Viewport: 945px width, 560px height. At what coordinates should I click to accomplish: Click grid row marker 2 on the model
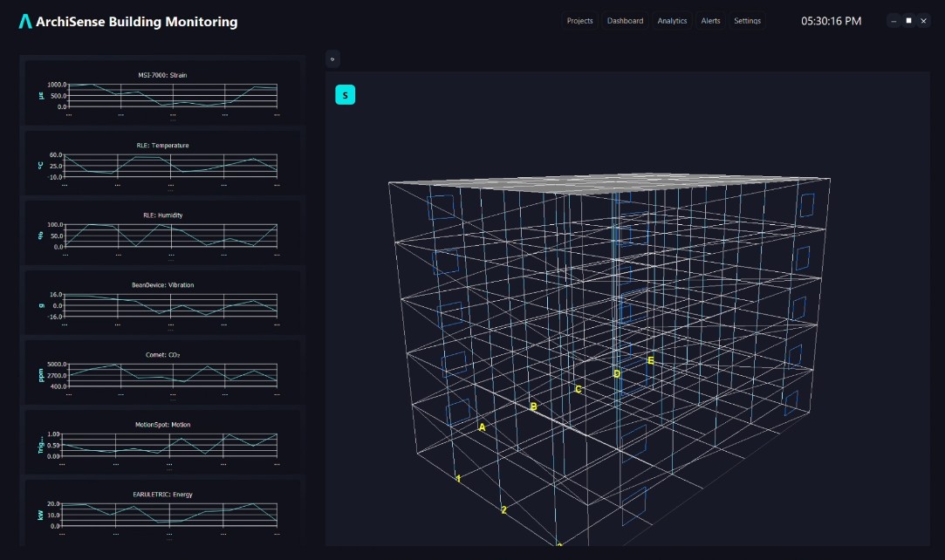[503, 510]
